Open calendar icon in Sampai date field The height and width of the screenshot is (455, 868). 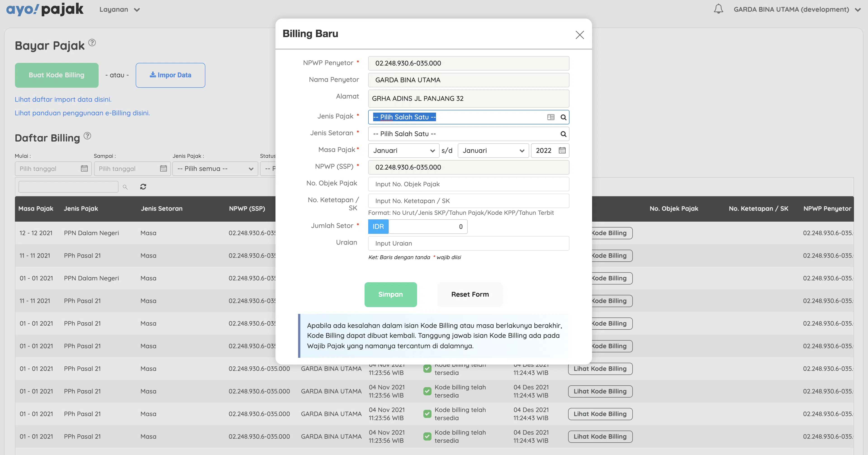pyautogui.click(x=164, y=168)
